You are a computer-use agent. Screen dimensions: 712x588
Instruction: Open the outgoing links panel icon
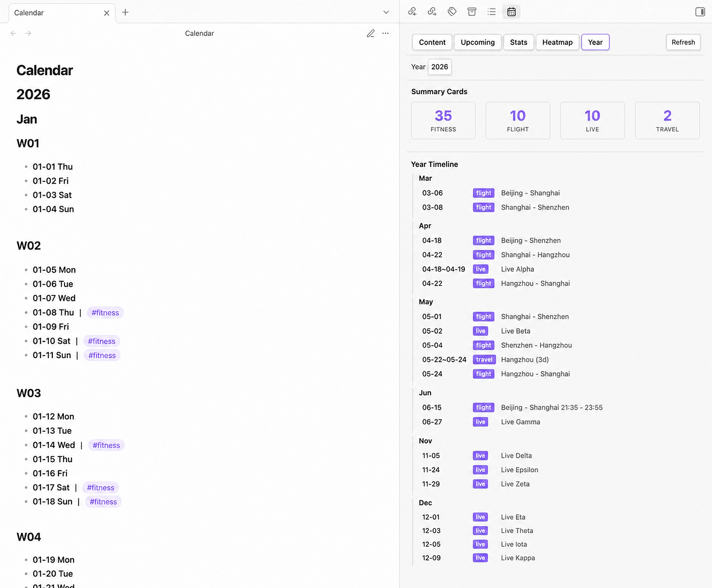coord(432,12)
